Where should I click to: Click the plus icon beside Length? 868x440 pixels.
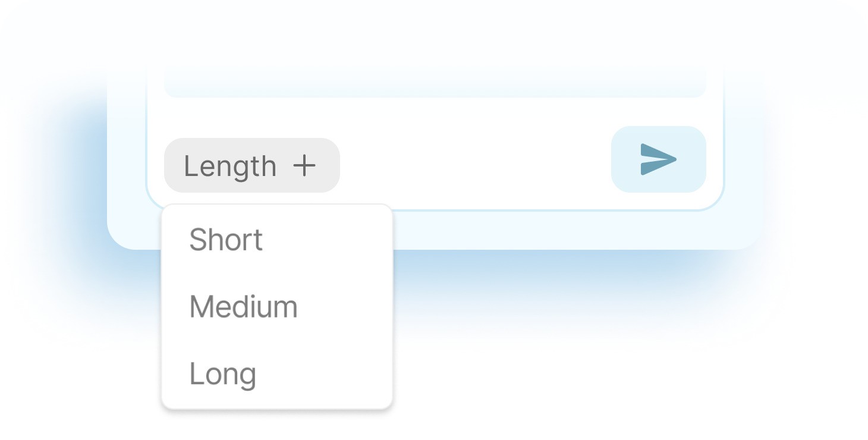304,166
